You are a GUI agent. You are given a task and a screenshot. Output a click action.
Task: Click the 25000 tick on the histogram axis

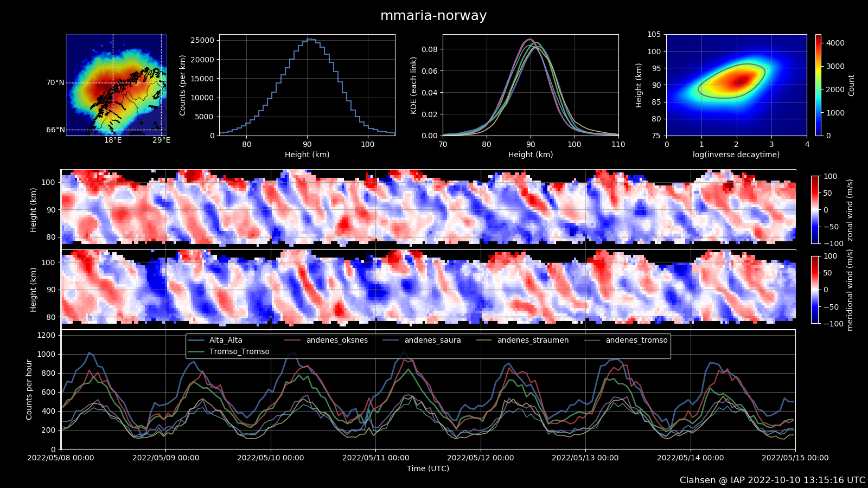pos(203,40)
